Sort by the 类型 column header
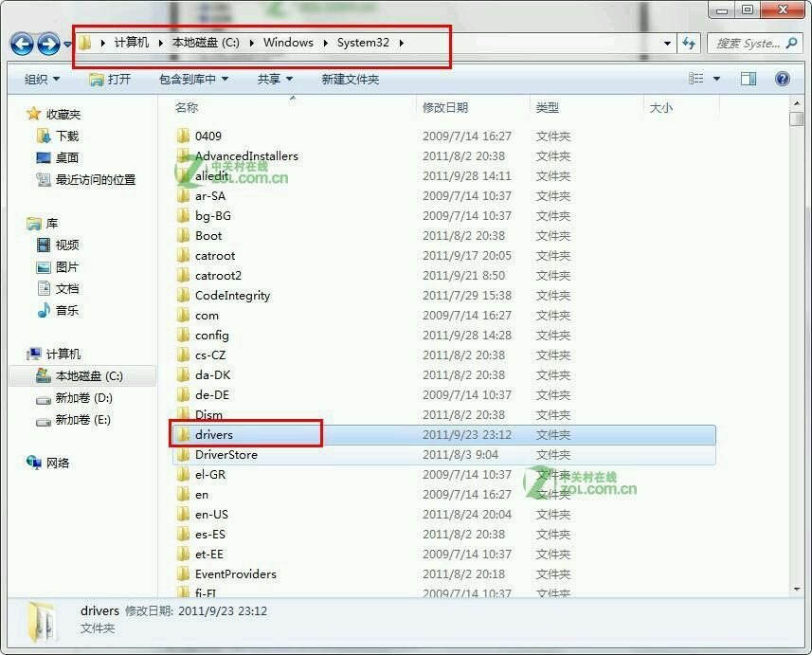This screenshot has width=812, height=655. (548, 107)
